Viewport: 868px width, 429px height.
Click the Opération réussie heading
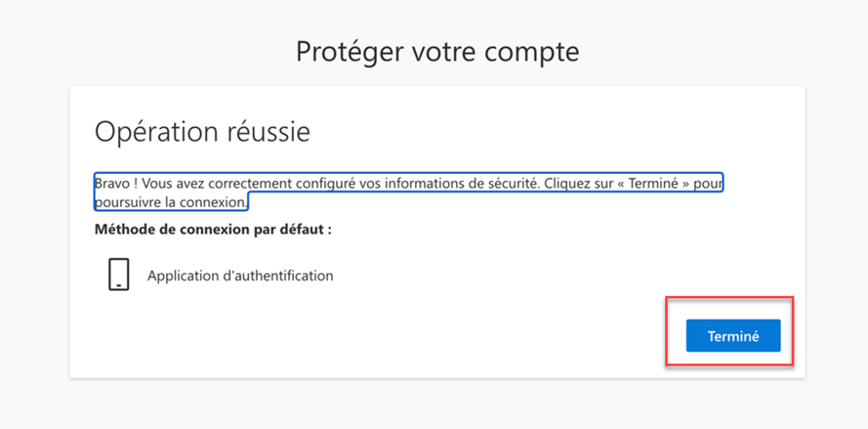[x=203, y=132]
